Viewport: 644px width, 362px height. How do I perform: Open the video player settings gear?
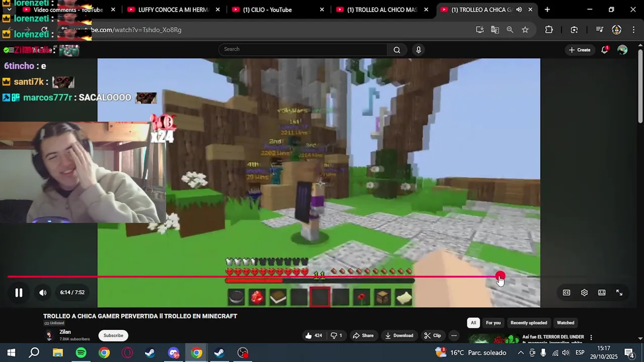[x=584, y=293]
